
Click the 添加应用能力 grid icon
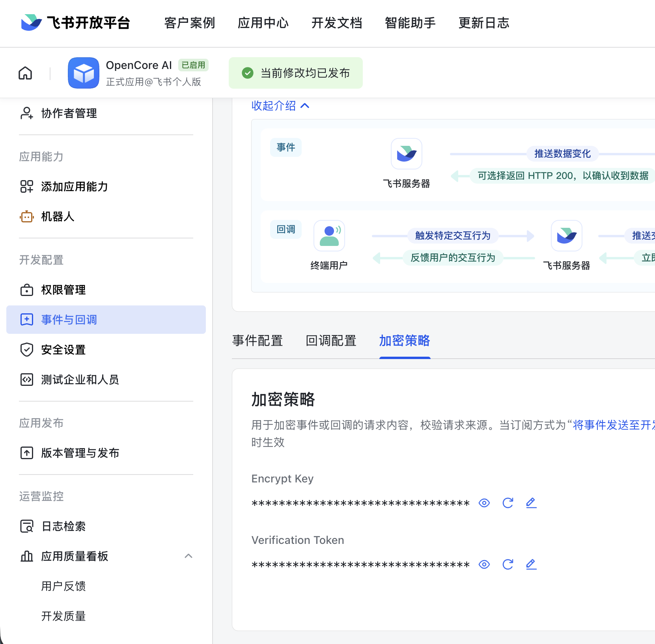pos(26,186)
